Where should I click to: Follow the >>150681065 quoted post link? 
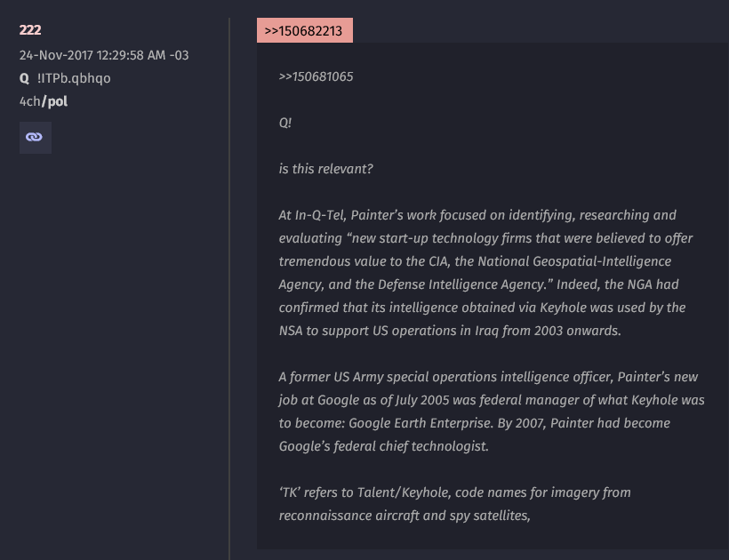(x=316, y=76)
